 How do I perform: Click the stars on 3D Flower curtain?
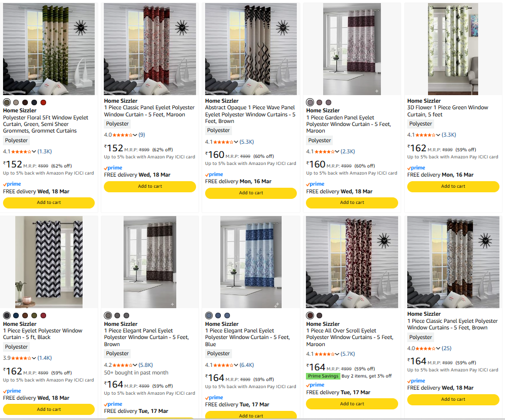425,135
